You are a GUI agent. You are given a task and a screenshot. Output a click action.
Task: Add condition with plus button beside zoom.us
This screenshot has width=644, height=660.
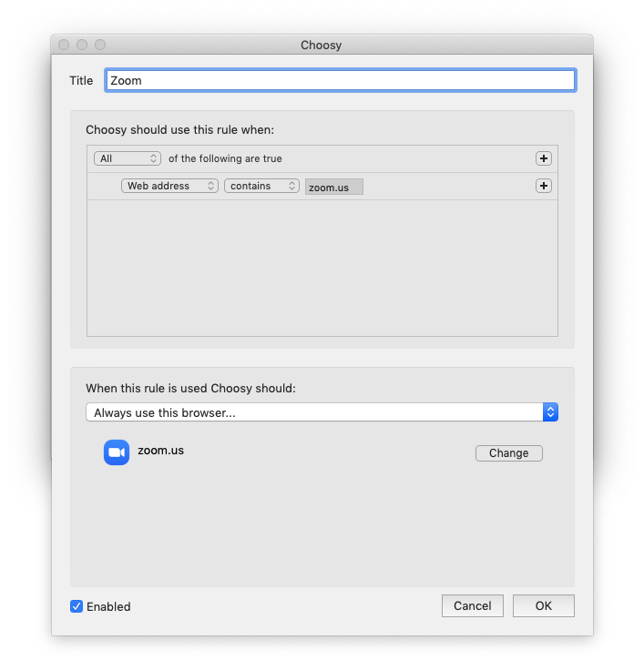(543, 186)
